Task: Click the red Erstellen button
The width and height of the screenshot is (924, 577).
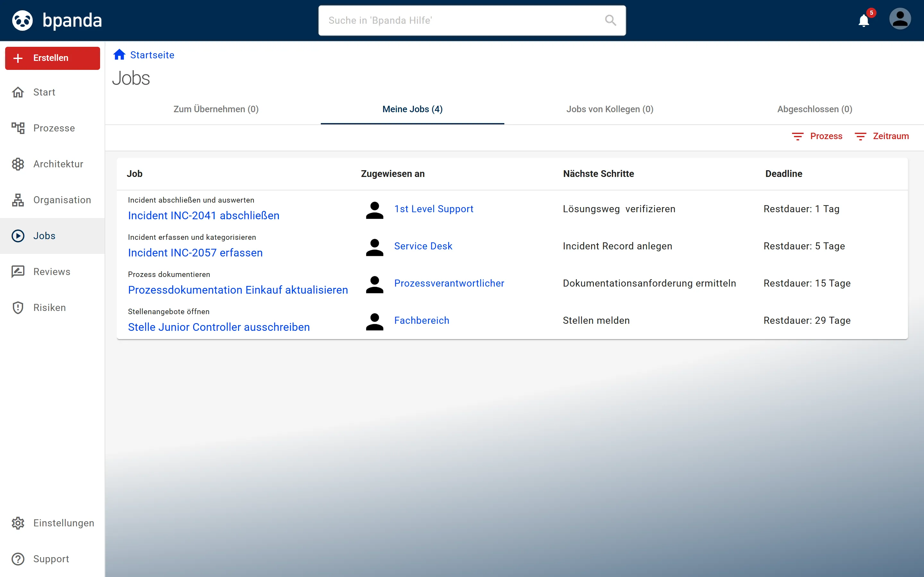Action: tap(53, 58)
